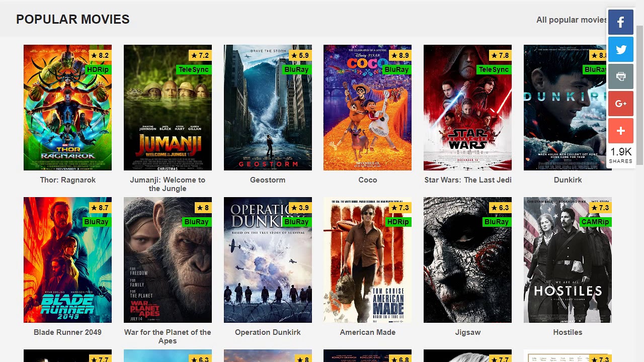Click the Coco title link
The image size is (644, 362).
[x=367, y=180]
